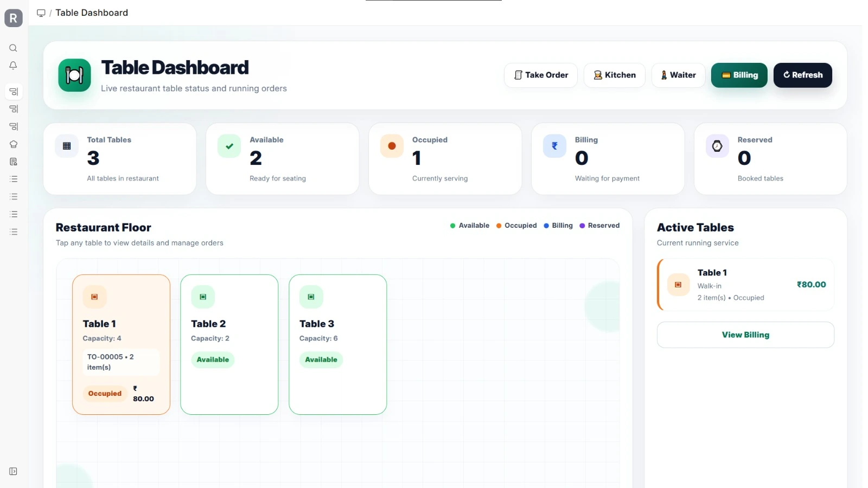Image resolution: width=868 pixels, height=488 pixels.
Task: Click the Walk-in label under Active Tables
Action: click(x=710, y=286)
